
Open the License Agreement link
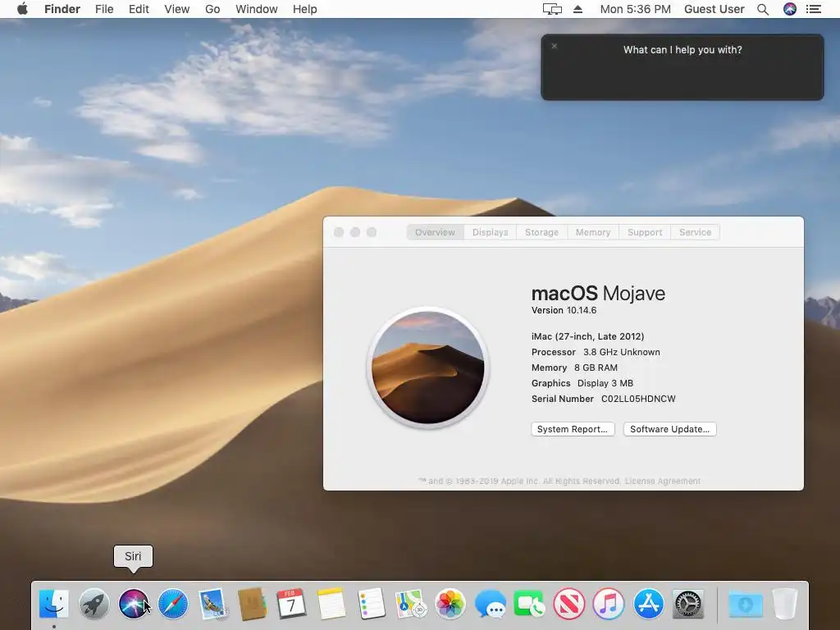[663, 481]
